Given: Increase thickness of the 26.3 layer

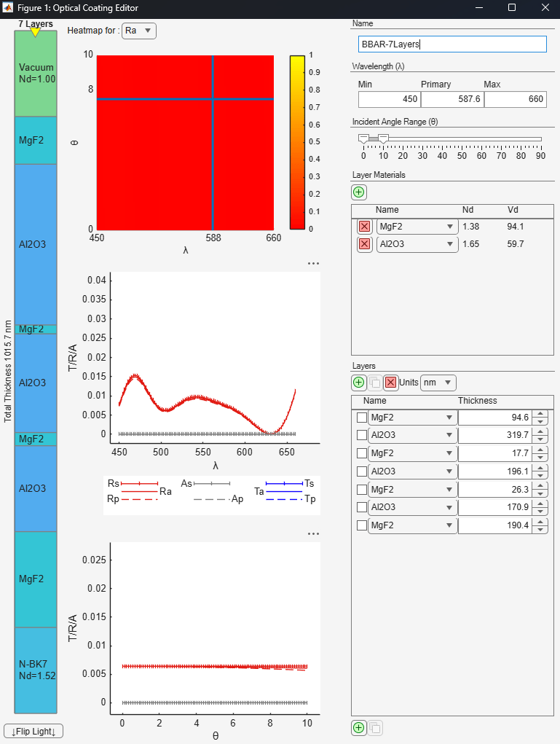Looking at the screenshot, I should [x=540, y=486].
